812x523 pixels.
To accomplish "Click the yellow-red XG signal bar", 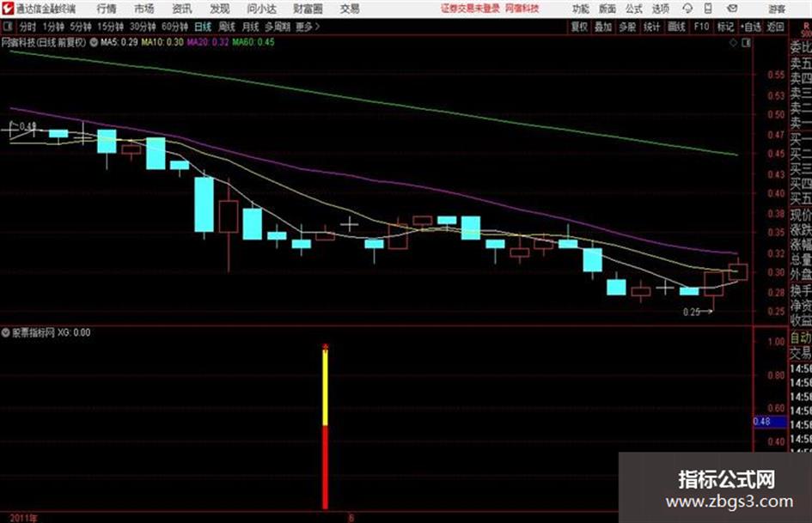I will click(x=325, y=427).
